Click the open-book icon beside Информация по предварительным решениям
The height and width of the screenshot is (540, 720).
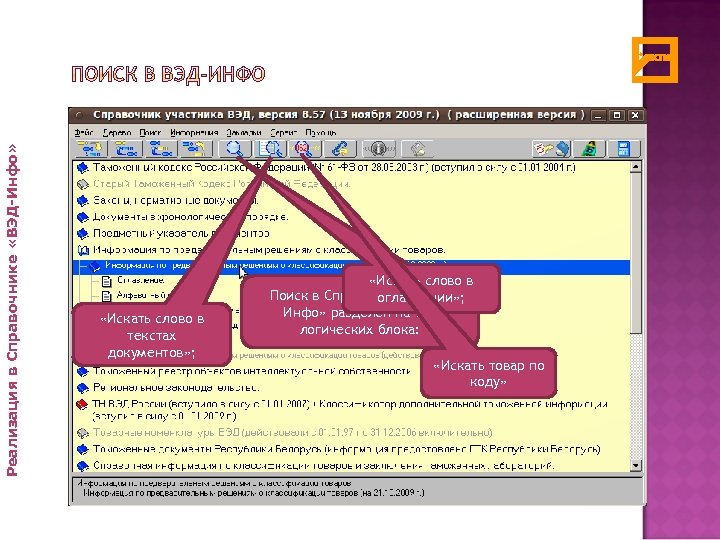tap(83, 251)
